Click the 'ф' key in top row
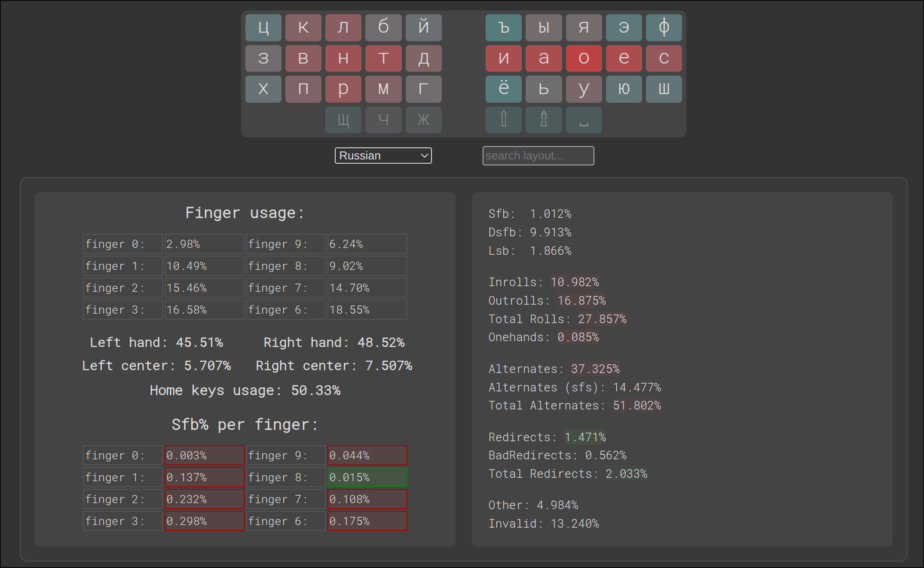This screenshot has width=924, height=568. 664,27
